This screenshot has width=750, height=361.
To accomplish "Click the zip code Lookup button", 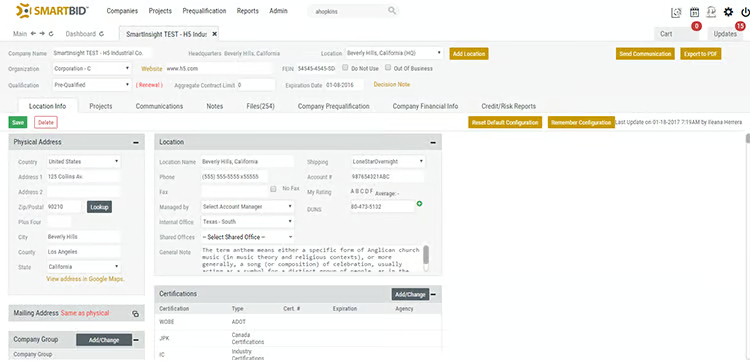I will (x=99, y=207).
